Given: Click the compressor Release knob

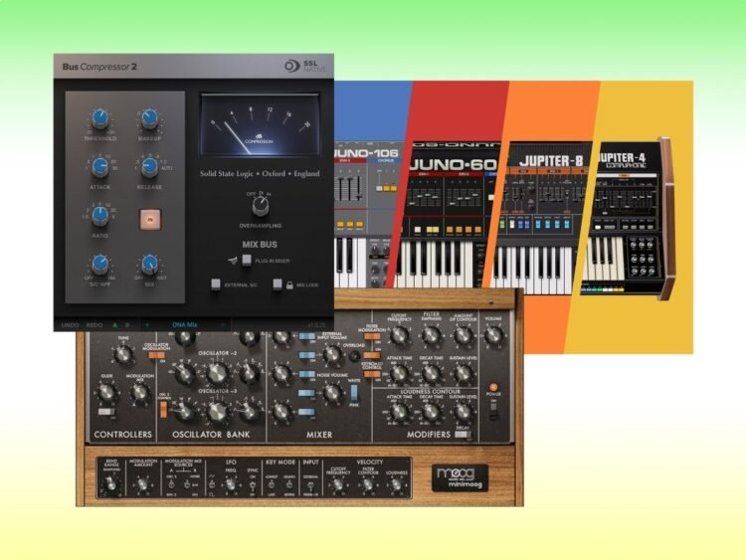Looking at the screenshot, I should pos(149,166).
